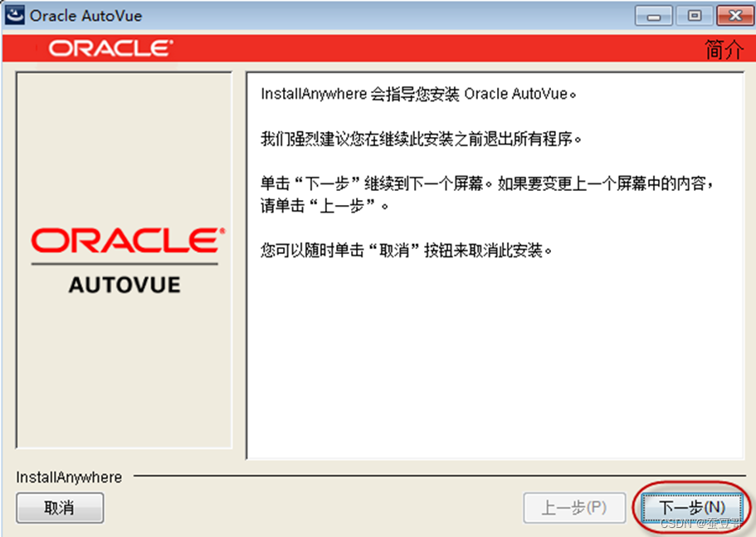Click the red ORACLE AUTOVUE logo in left panel
756x537 pixels.
(127, 261)
